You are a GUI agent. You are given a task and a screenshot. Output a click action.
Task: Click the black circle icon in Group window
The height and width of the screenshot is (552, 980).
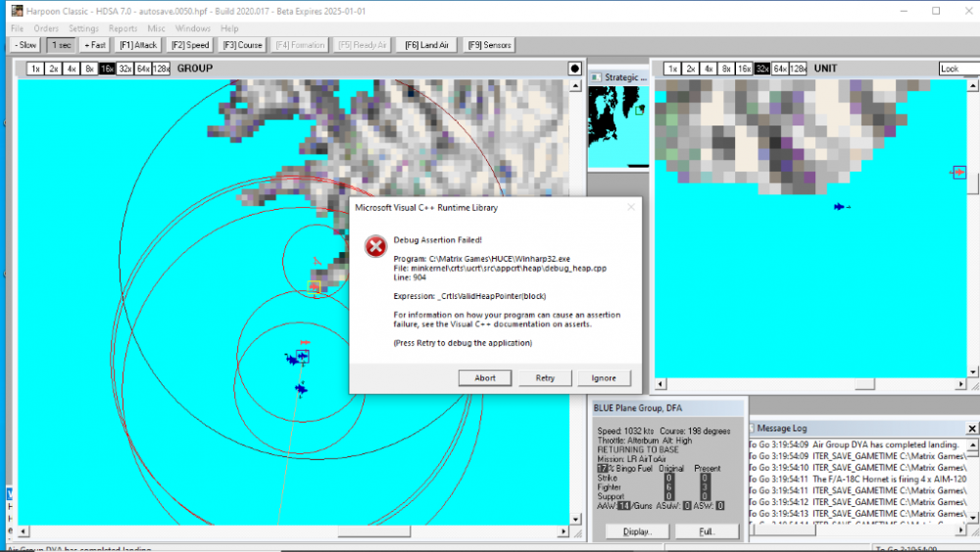coord(575,69)
